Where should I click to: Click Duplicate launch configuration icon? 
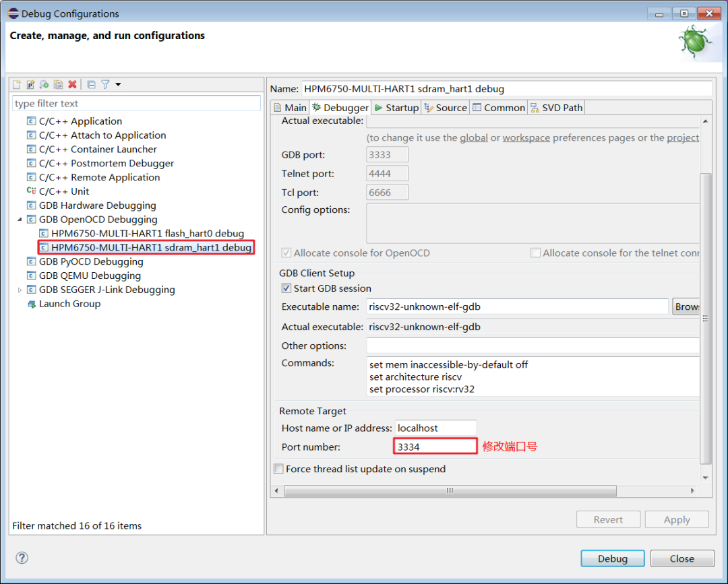[58, 84]
